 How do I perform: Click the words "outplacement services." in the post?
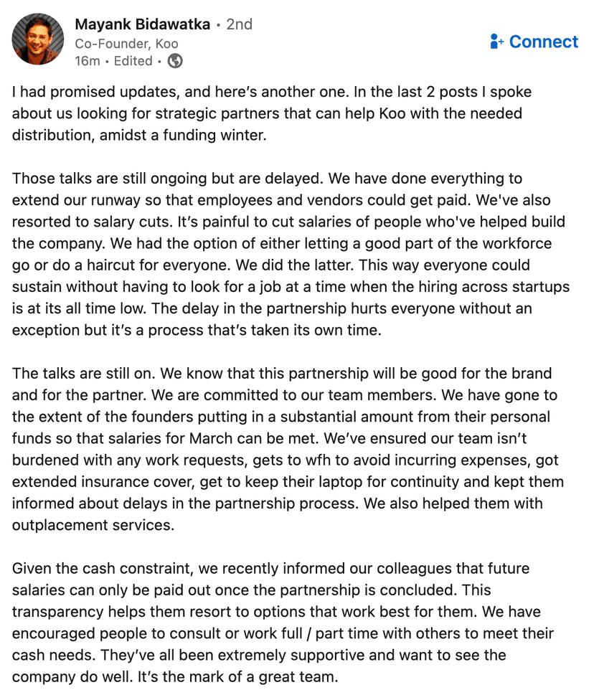coord(93,525)
